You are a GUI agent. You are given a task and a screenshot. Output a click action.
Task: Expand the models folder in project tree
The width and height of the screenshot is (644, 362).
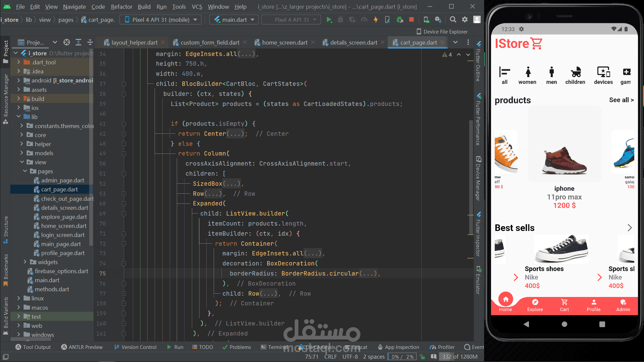click(22, 153)
